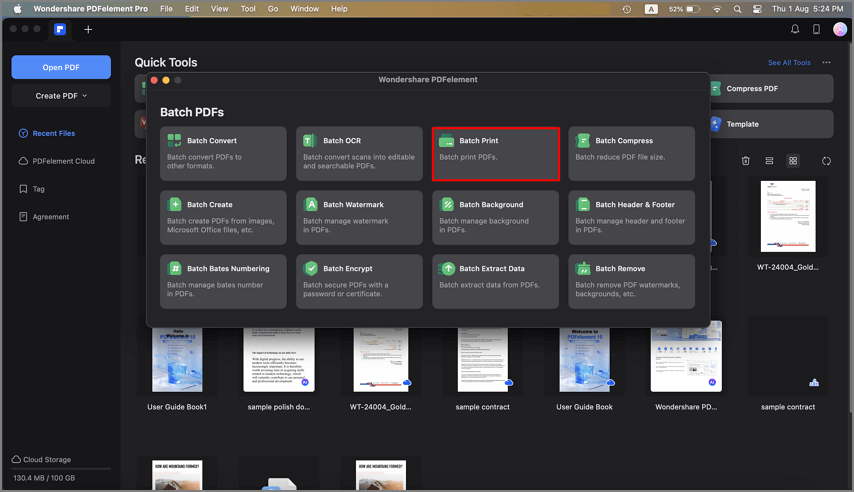Open the Batch Extract Data icon
This screenshot has width=854, height=492.
(447, 268)
